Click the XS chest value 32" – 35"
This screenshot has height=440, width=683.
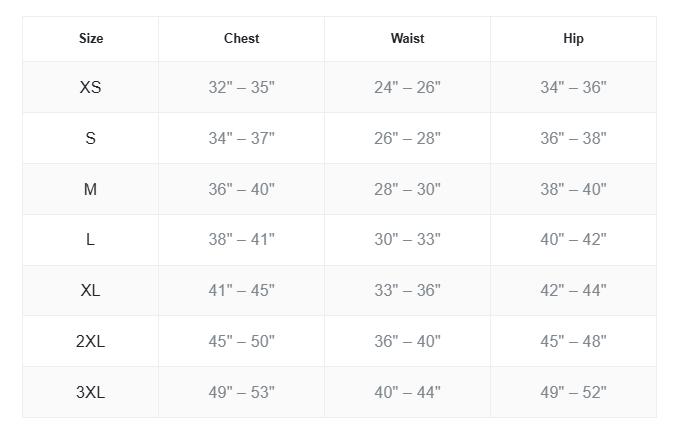(241, 88)
